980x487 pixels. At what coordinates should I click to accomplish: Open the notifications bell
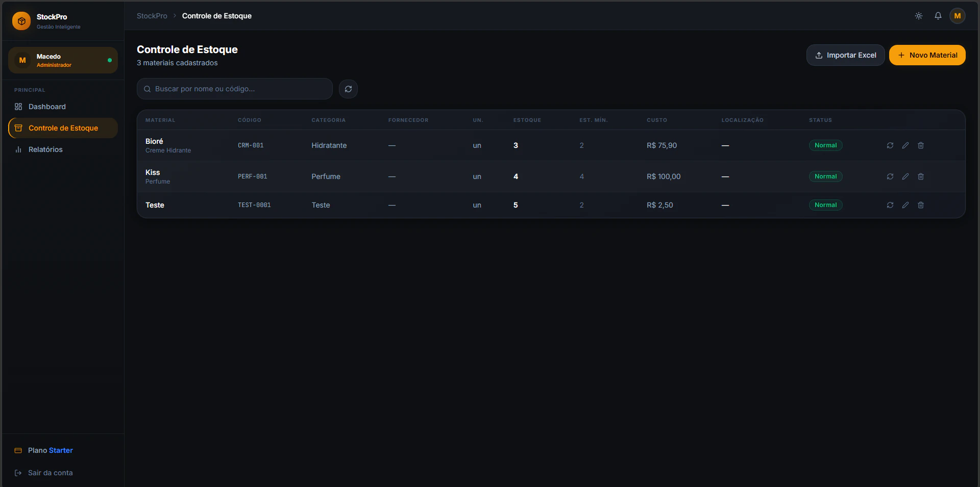pyautogui.click(x=938, y=16)
